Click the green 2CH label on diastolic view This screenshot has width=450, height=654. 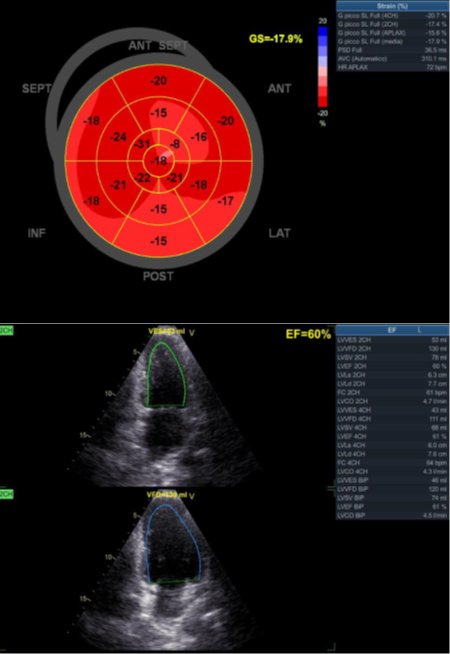click(7, 494)
